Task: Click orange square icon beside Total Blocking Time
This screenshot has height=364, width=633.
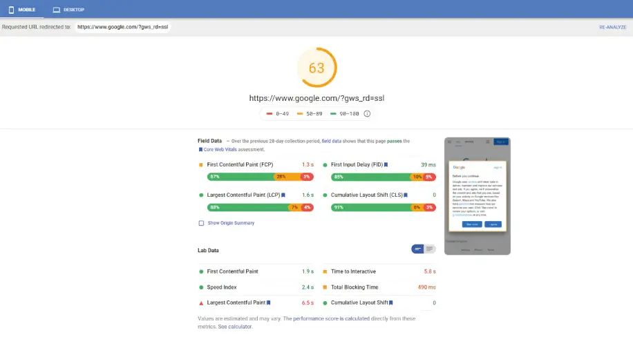Action: click(x=325, y=287)
